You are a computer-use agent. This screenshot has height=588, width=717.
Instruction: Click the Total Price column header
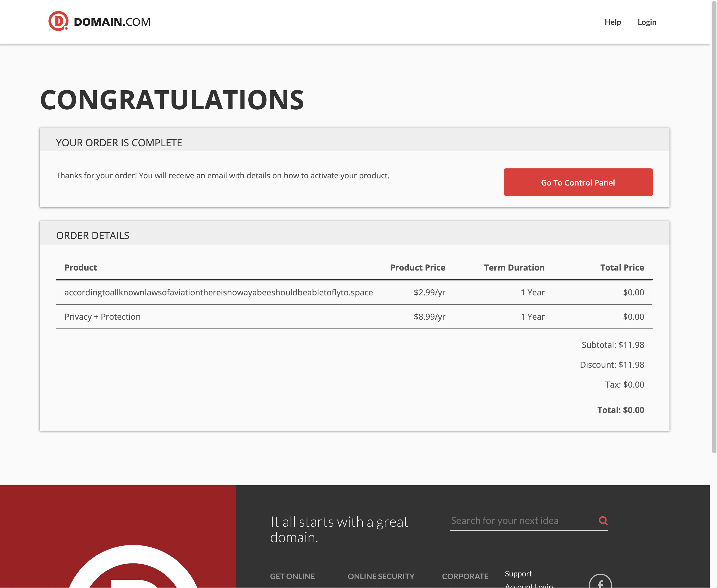pos(622,267)
